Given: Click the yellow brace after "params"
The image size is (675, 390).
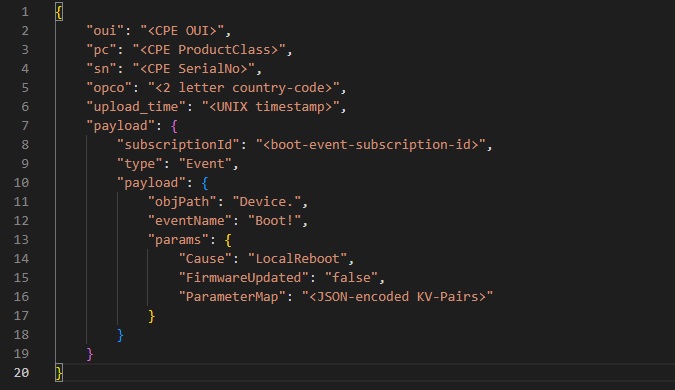Looking at the screenshot, I should click(x=228, y=240).
